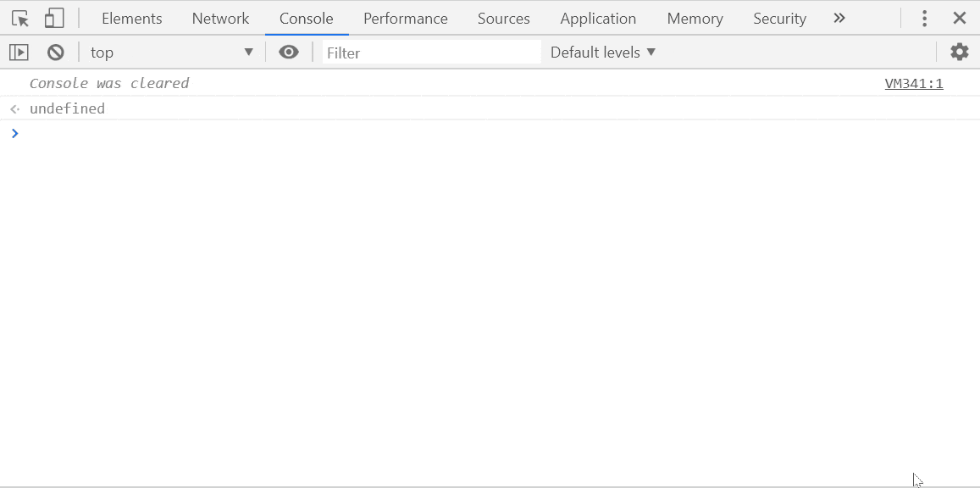Show more tabs with the double chevron

tap(839, 18)
